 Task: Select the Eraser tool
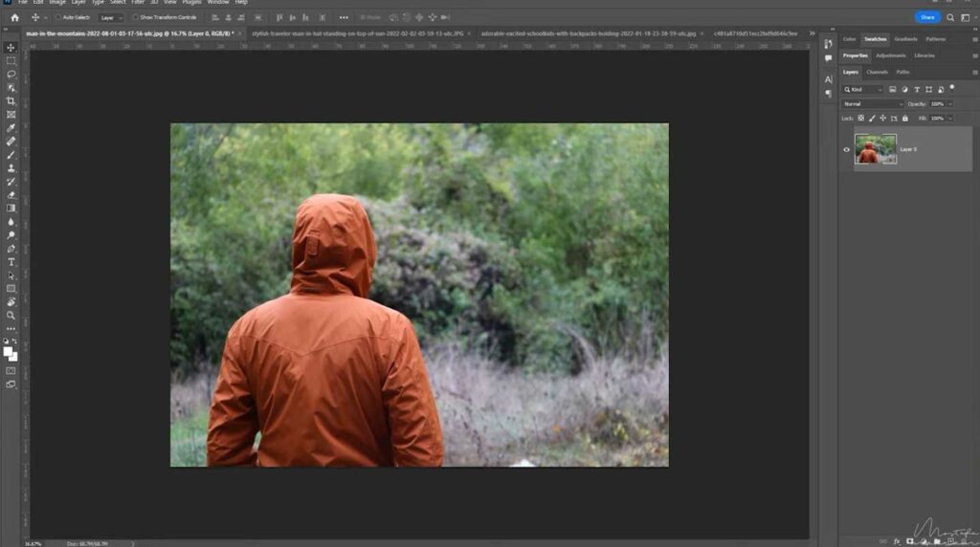[11, 195]
